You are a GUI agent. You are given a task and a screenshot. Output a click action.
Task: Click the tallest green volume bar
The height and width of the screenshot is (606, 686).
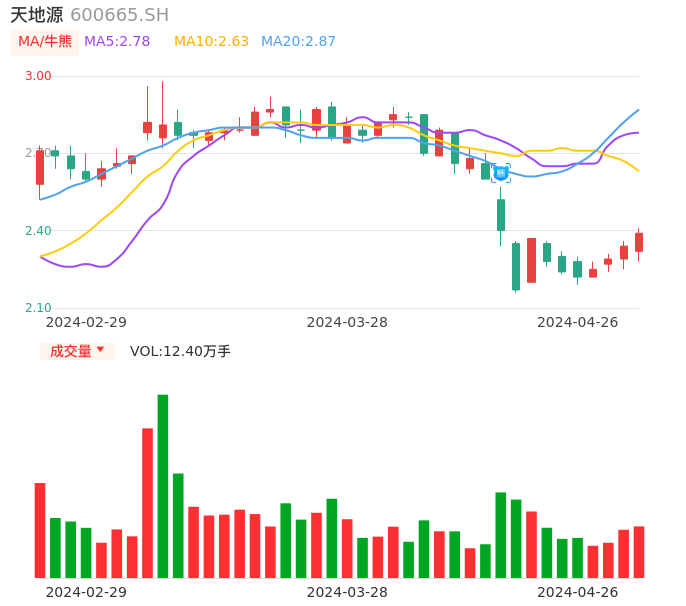[x=163, y=485]
